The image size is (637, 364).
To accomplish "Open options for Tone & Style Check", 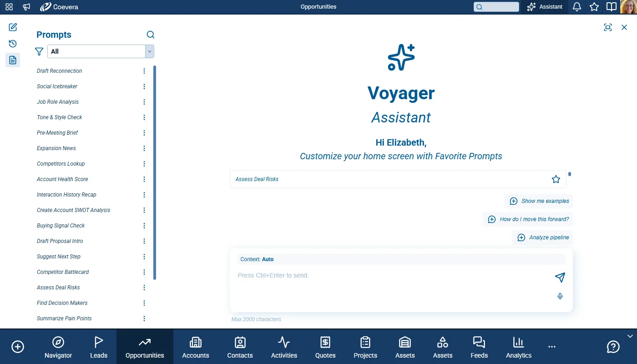I will click(x=144, y=117).
